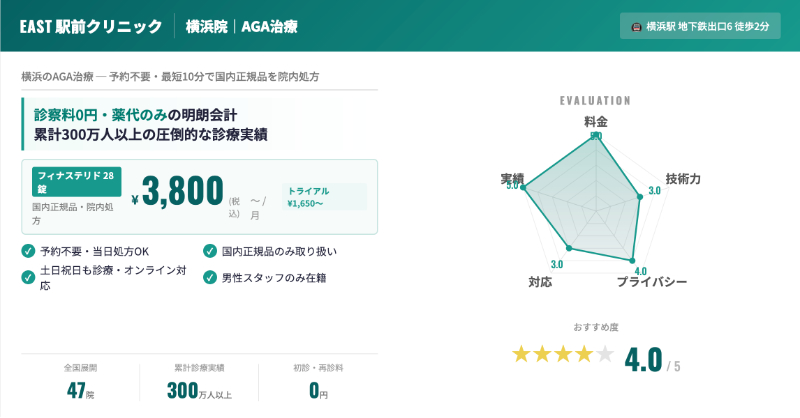
Task: Select the AGA治療 label in header
Action: (269, 26)
